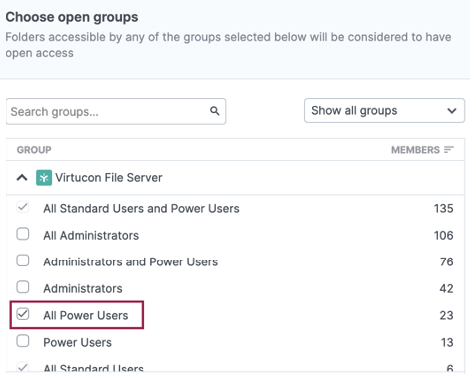The width and height of the screenshot is (470, 374).
Task: Collapse the Virtucon File Server group
Action: (22, 178)
